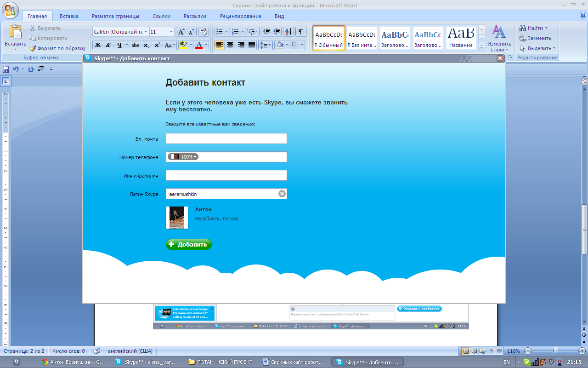Screen dimensions: 588x368
Task: Select Антон contact avatar thumbnail
Action: click(x=177, y=218)
